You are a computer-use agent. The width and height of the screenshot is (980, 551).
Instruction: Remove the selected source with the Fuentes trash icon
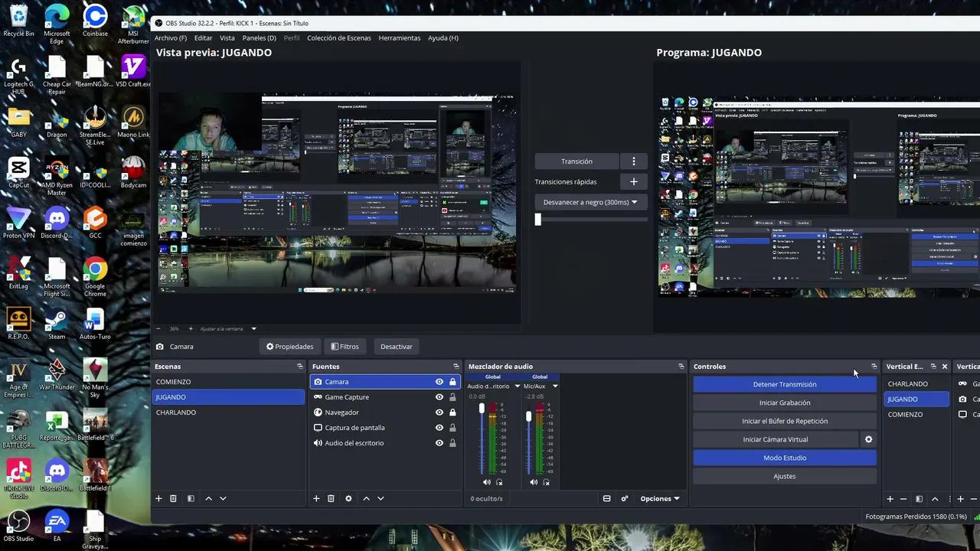click(331, 498)
